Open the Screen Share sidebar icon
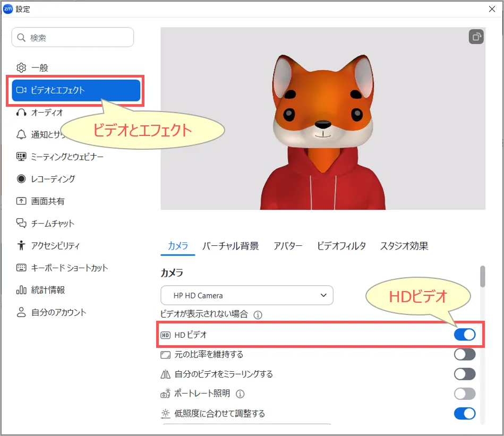The image size is (504, 436). click(21, 201)
